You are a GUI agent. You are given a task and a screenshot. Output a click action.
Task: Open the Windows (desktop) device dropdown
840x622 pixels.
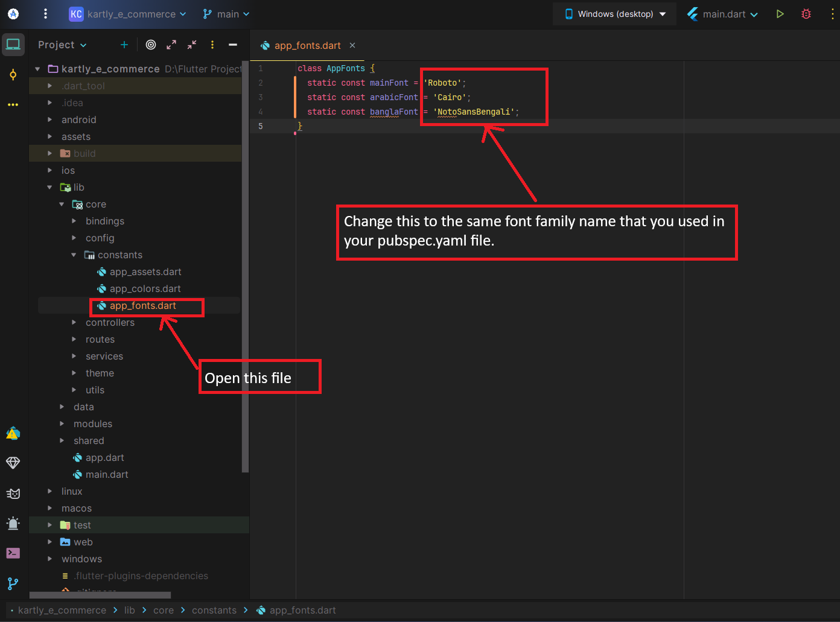click(614, 14)
